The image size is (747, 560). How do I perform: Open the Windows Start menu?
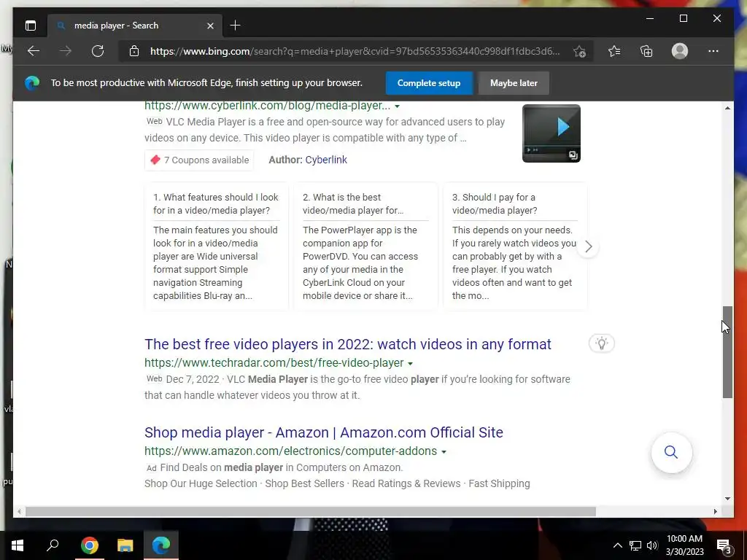coord(18,545)
